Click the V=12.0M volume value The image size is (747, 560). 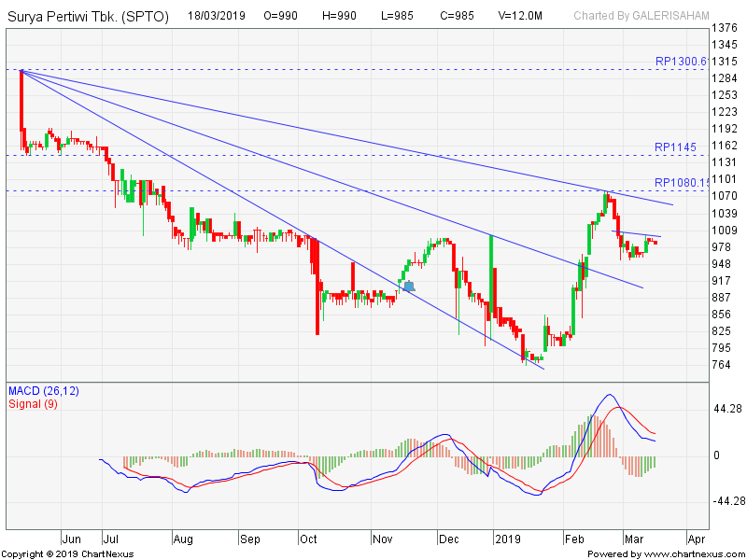coord(518,16)
